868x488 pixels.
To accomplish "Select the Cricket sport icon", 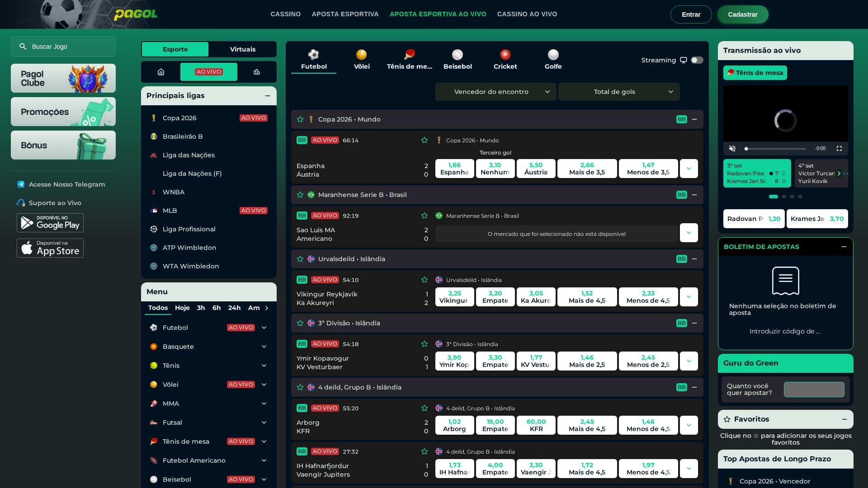I will point(505,60).
